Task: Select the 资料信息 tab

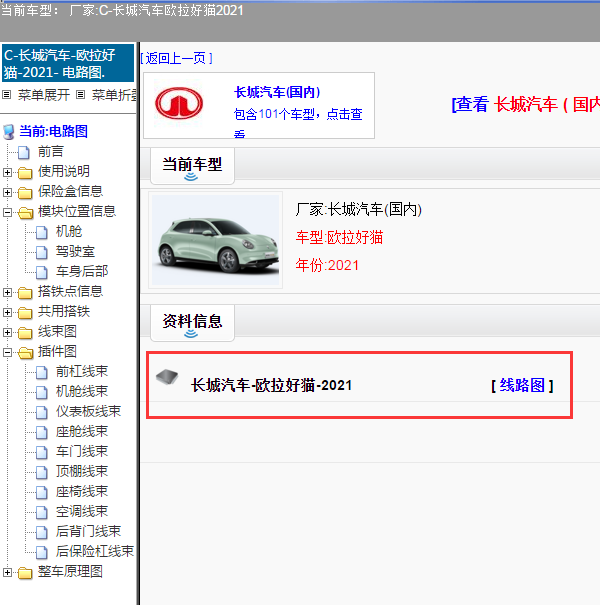Action: click(192, 323)
